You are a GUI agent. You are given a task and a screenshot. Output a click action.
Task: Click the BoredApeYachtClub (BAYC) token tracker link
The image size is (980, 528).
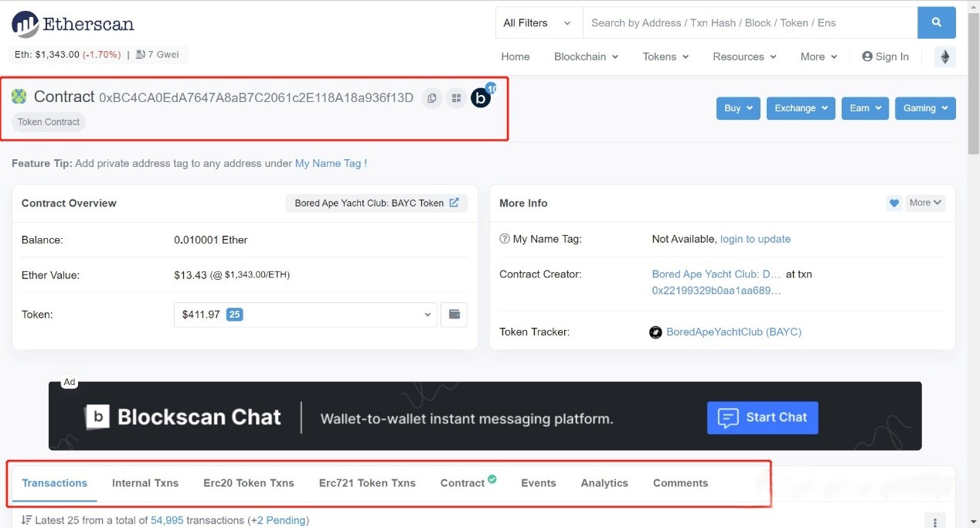click(x=733, y=332)
